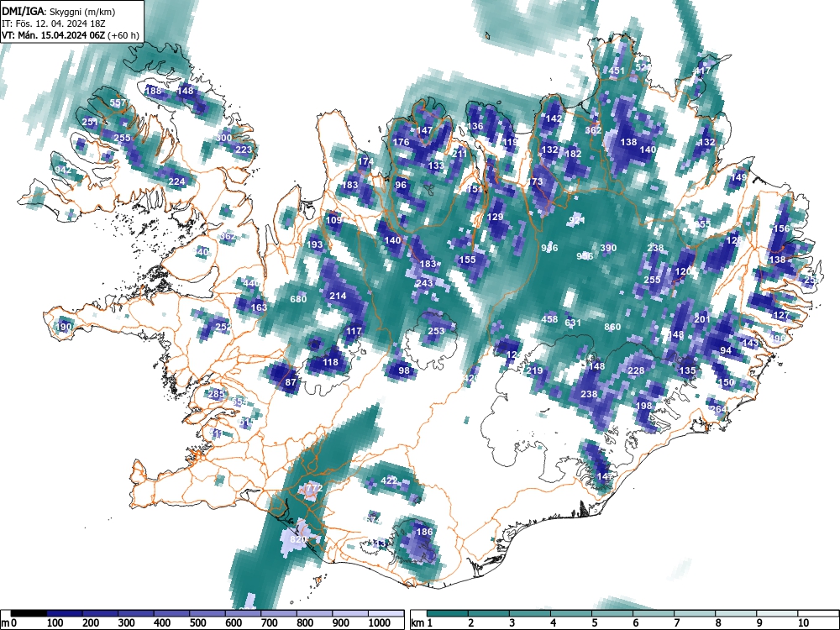Select the map value '176'
The image size is (840, 630).
(x=401, y=142)
